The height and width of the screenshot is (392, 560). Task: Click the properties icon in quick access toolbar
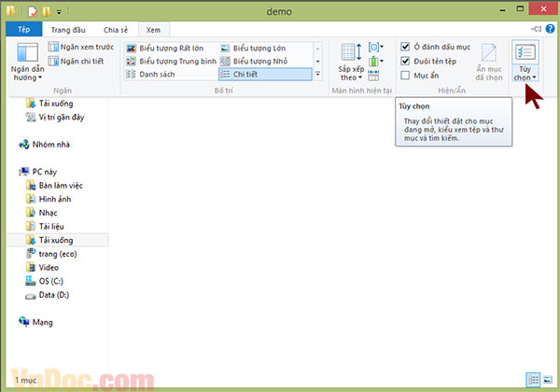pyautogui.click(x=32, y=11)
